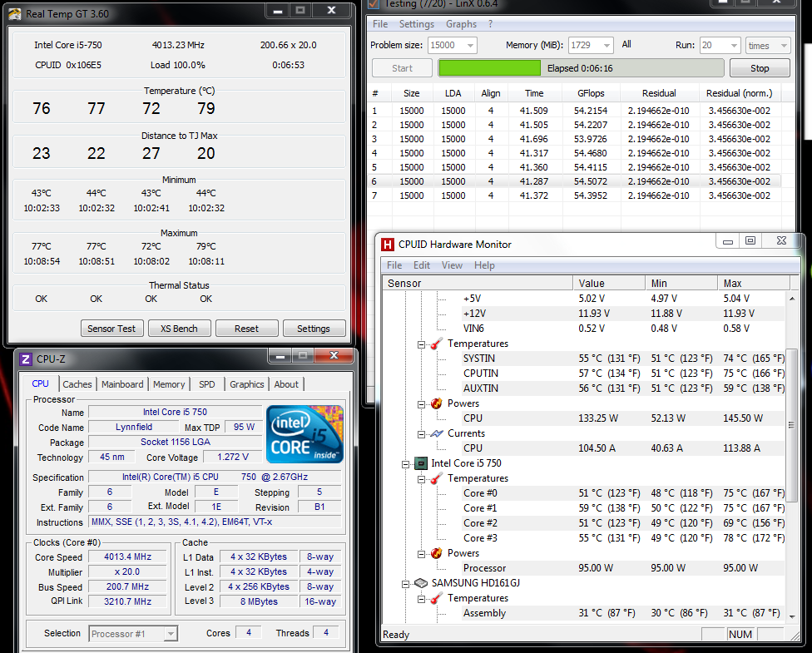812x653 pixels.
Task: Switch to the Mainboard tab in CPU-Z
Action: click(123, 384)
